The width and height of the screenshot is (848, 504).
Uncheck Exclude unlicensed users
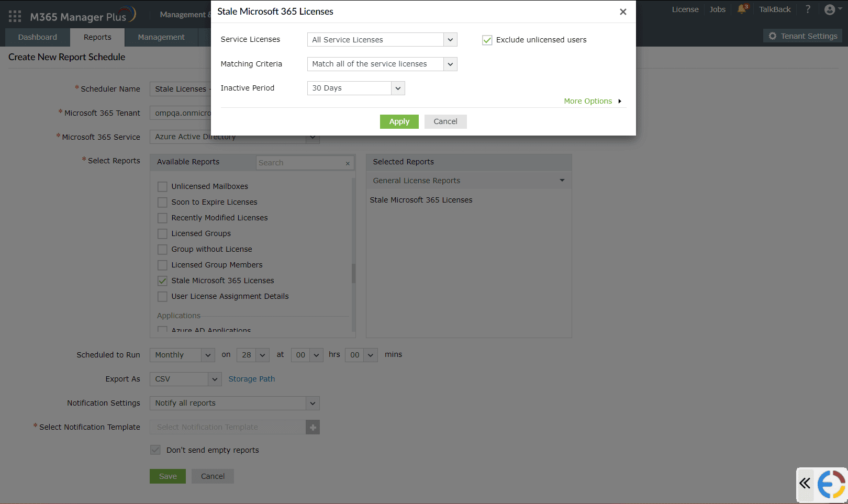click(487, 40)
